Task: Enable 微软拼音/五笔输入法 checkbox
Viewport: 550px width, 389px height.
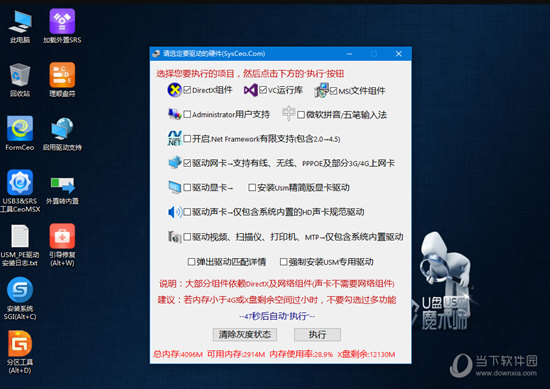Action: tap(301, 115)
